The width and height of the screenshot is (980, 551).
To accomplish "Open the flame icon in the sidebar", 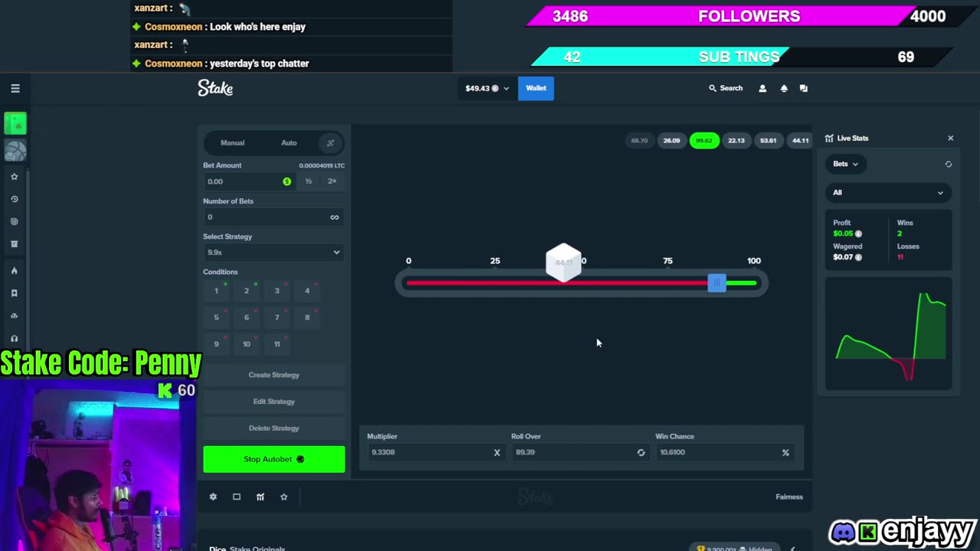I will 14,271.
